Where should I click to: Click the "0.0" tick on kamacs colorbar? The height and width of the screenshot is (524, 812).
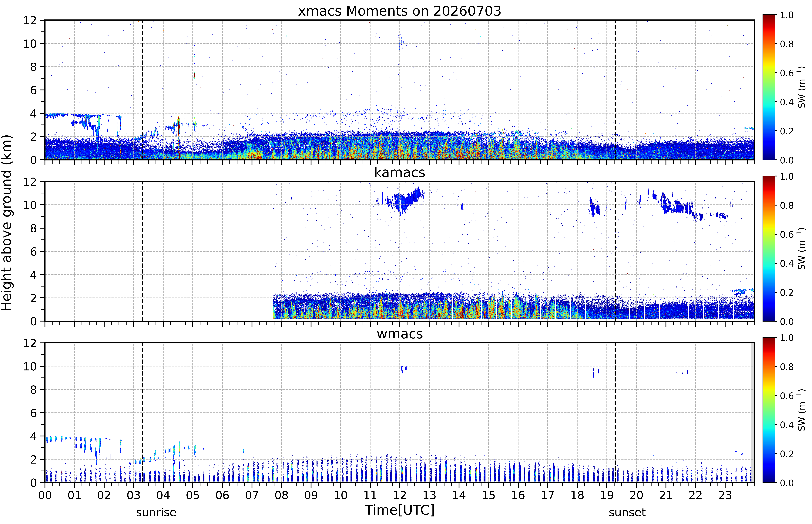(787, 322)
